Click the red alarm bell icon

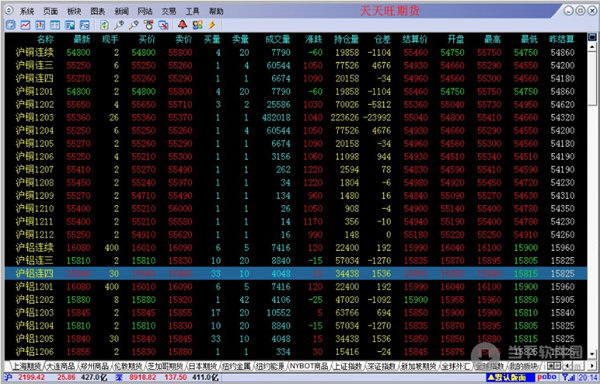click(x=183, y=25)
